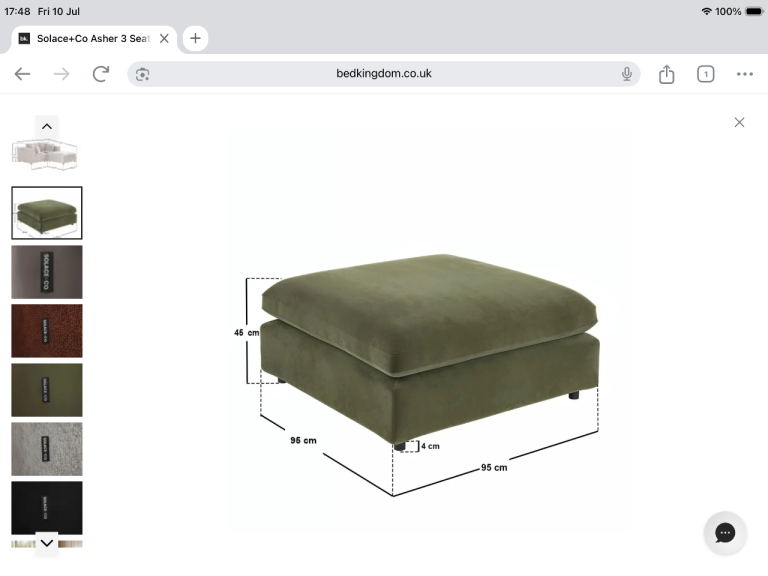Choose the light grey boucle swatch thumbnail

click(47, 449)
